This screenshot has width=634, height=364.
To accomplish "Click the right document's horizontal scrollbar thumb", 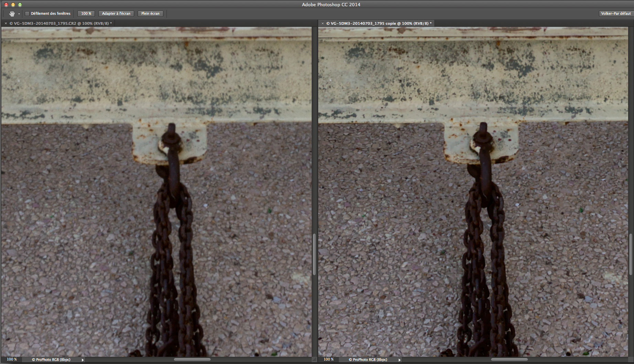I will tap(509, 360).
